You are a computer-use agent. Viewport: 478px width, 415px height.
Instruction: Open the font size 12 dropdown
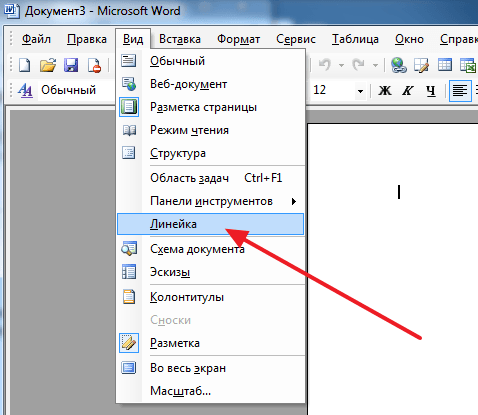tap(360, 91)
